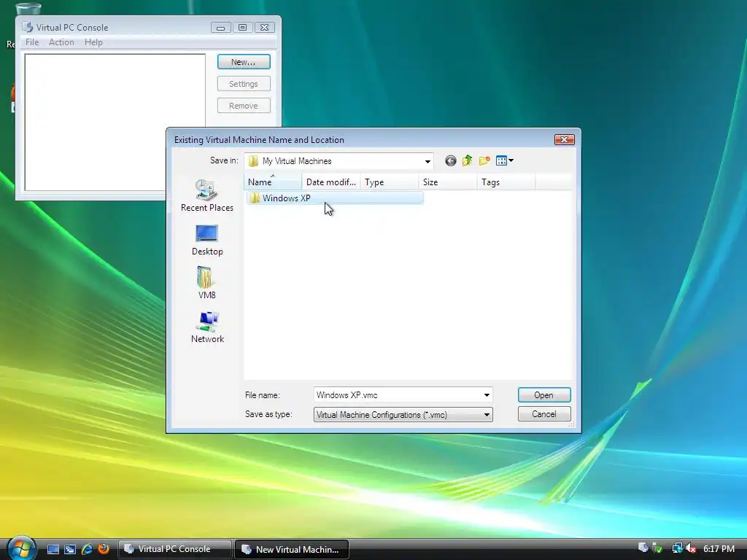Launch Internet Explorer from Quick Launch
This screenshot has height=560, width=747.
[x=87, y=549]
